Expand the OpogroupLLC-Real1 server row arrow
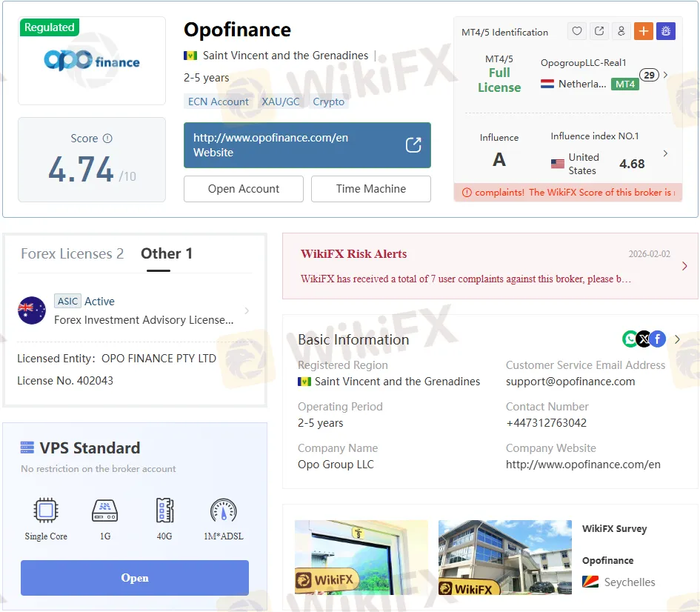The image size is (700, 612). [x=665, y=75]
